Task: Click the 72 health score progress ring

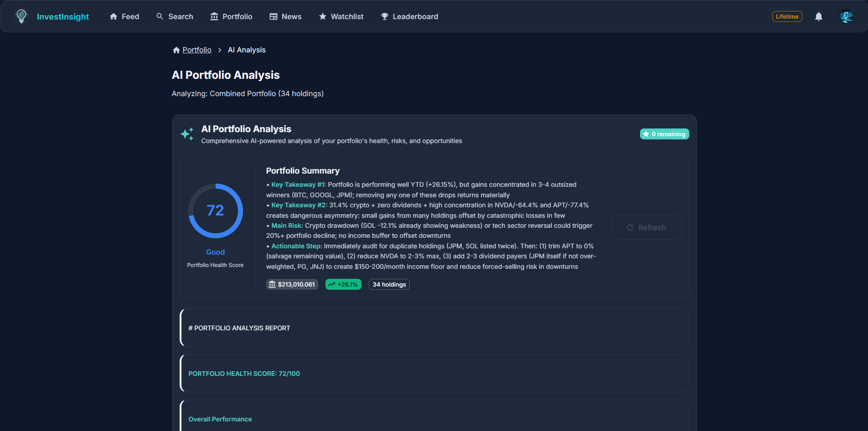Action: tap(215, 210)
